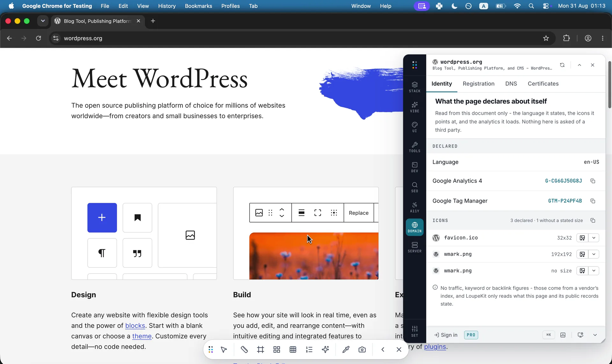Preview the favicon.ico image
Viewport: 612px width, 364px height.
pos(582,238)
